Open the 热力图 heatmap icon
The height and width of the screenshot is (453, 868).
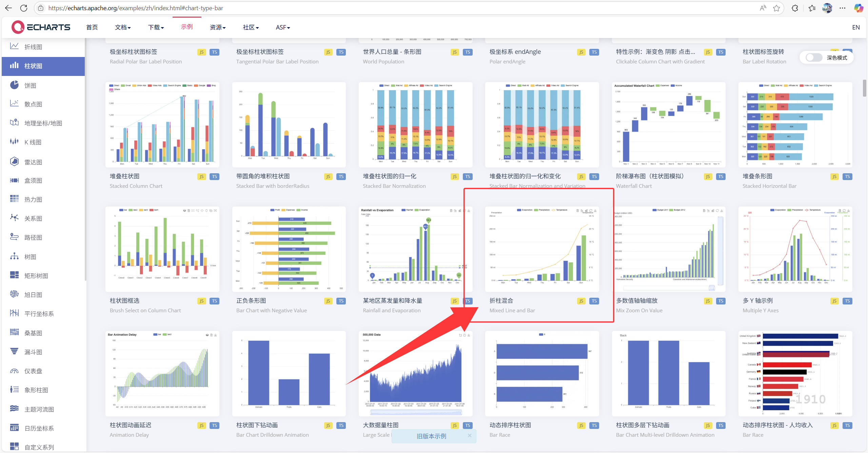pyautogui.click(x=14, y=199)
